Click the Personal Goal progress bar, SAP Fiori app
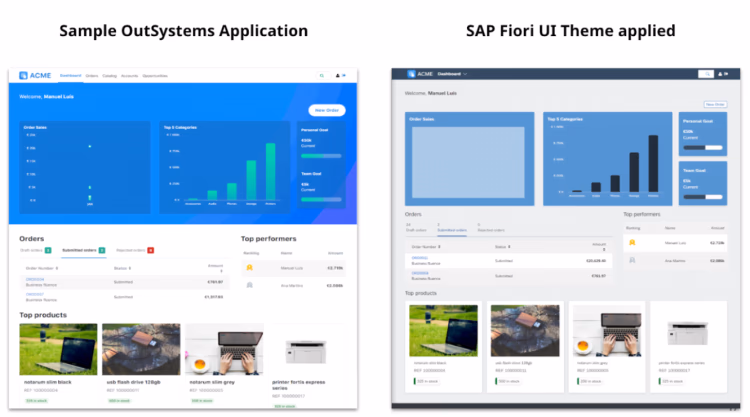This screenshot has width=750, height=417. coord(703,147)
